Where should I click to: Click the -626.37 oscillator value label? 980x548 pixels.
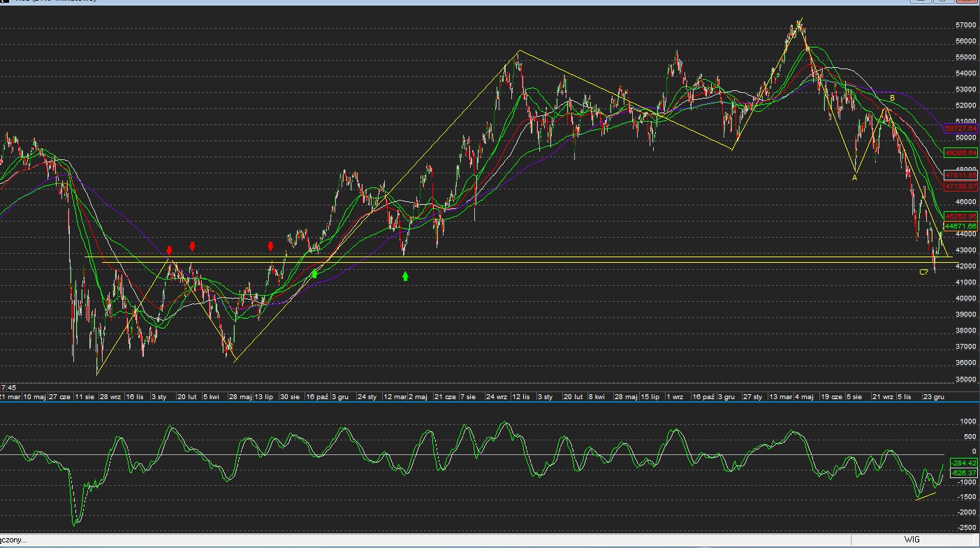(x=963, y=473)
